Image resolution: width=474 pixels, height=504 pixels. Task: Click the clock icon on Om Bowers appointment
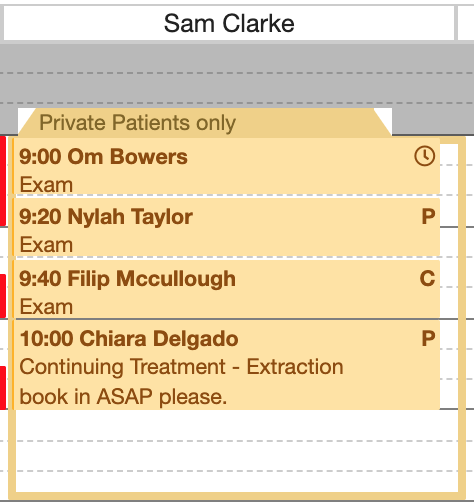[x=424, y=156]
